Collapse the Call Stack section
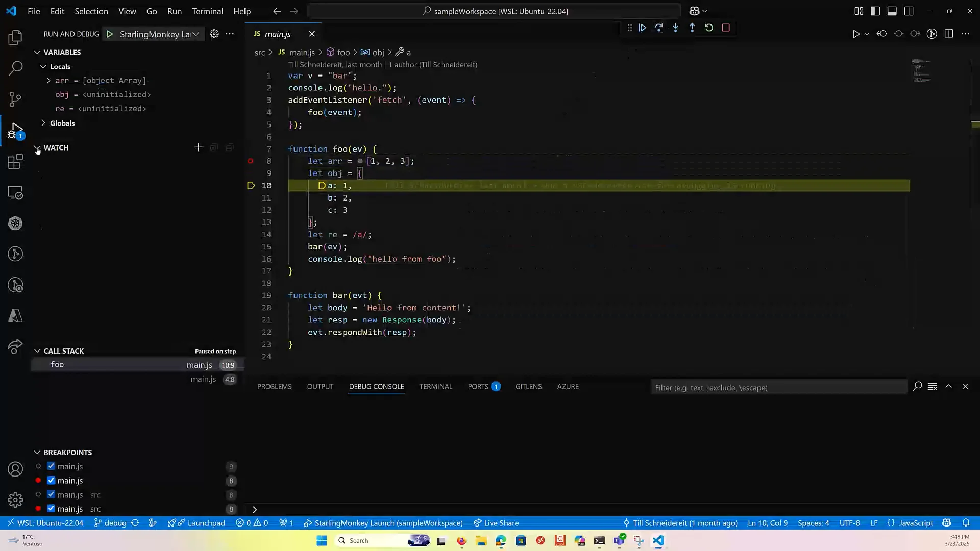The image size is (980, 551). pos(37,350)
